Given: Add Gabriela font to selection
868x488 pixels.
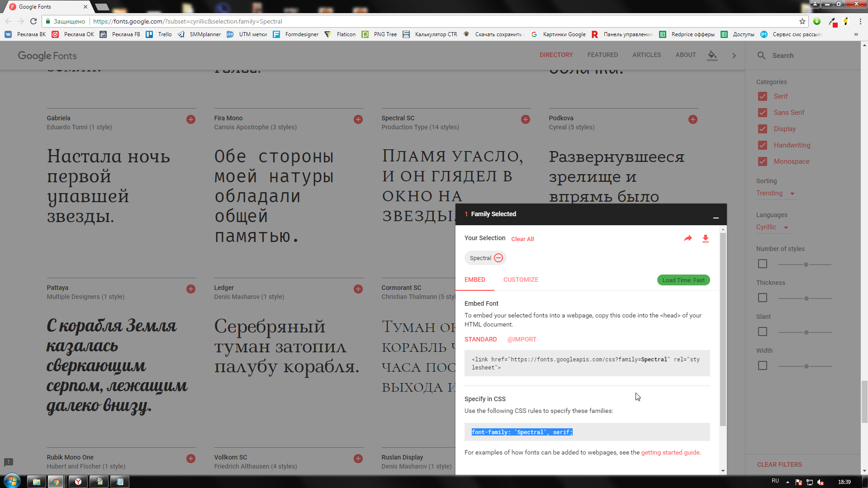Looking at the screenshot, I should (x=191, y=119).
